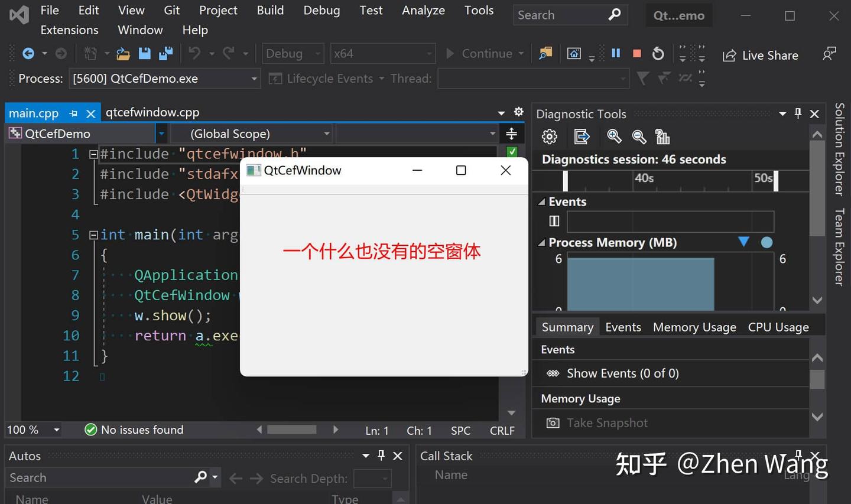This screenshot has width=851, height=504.
Task: Start a Live Share session
Action: pos(761,55)
